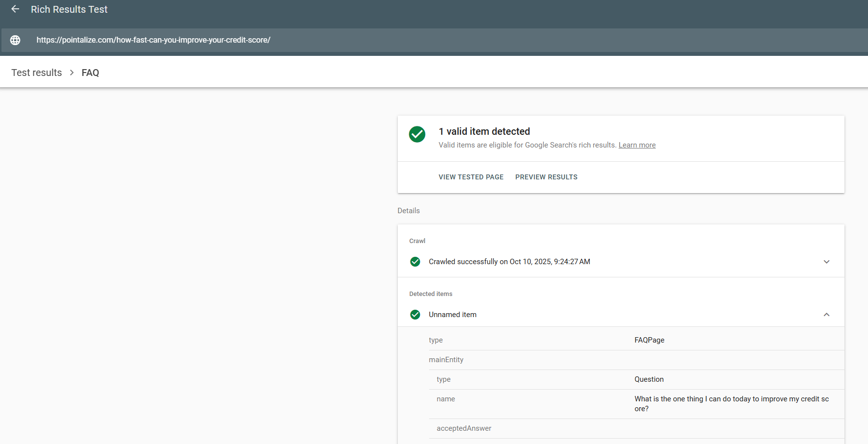This screenshot has height=444, width=868.
Task: Click the green check beside Unnamed item
Action: (415, 315)
